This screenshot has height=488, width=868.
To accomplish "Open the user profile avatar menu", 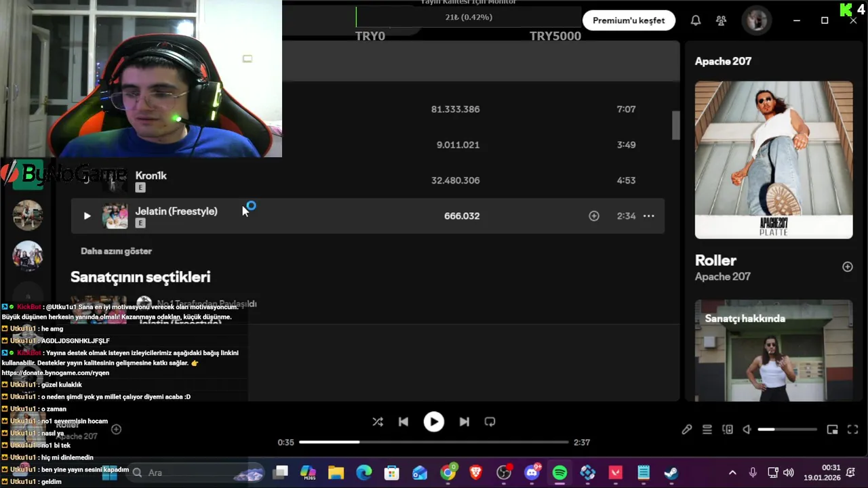I will (755, 20).
